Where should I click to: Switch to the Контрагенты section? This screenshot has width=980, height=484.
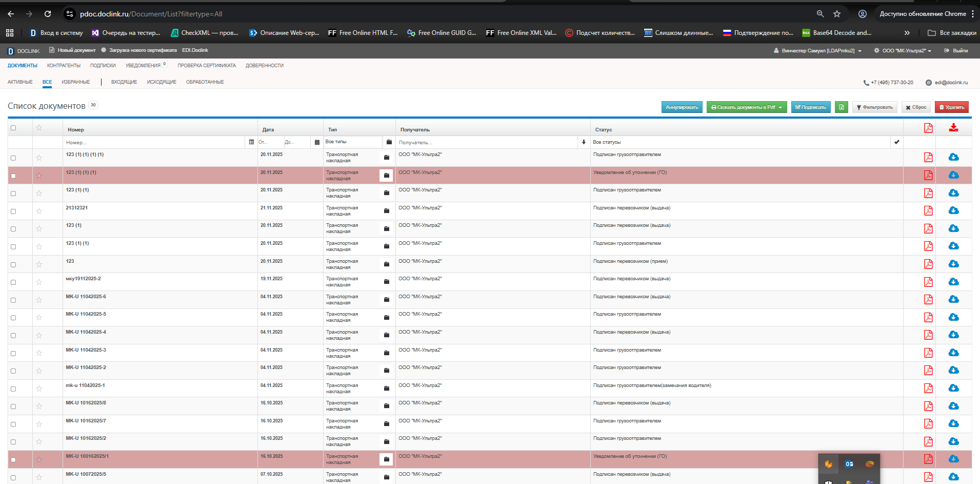[x=64, y=66]
